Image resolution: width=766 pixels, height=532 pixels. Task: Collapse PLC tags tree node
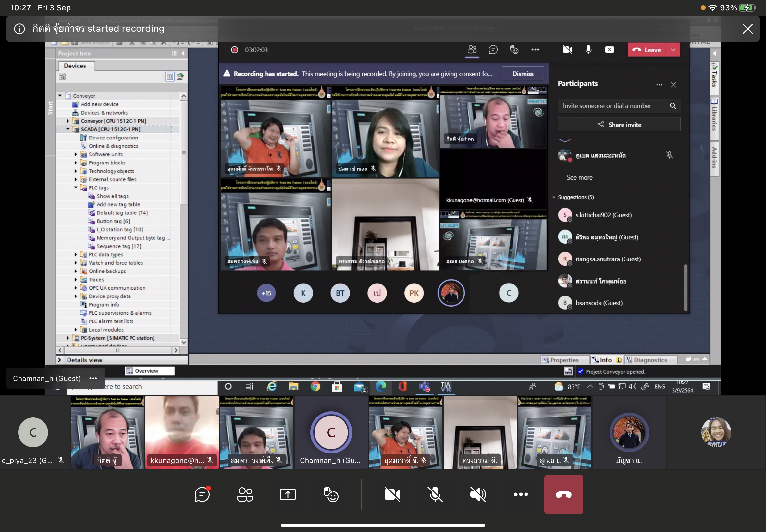76,188
